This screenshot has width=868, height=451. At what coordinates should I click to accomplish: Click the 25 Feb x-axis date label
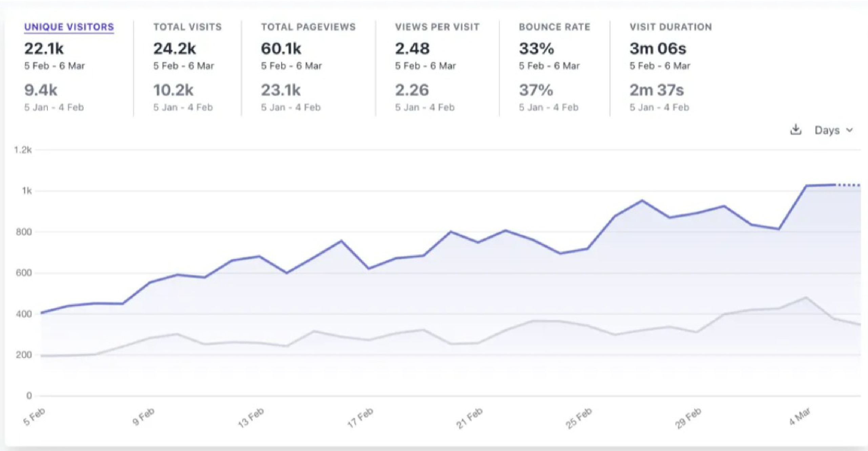click(579, 418)
